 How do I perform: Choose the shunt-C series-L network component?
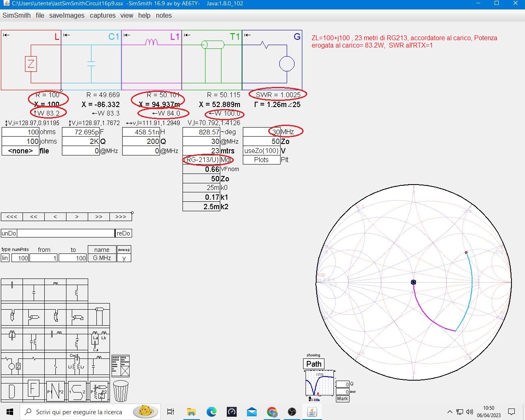pos(99,365)
